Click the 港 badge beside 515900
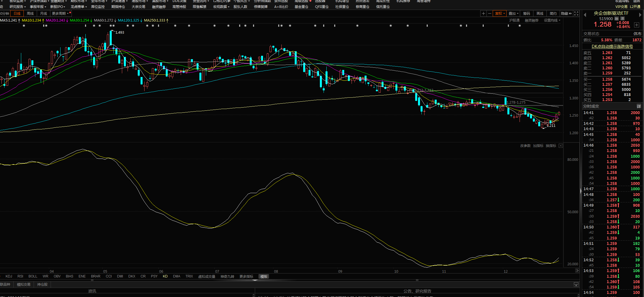Viewport: 644px width, 297px height. click(x=623, y=19)
